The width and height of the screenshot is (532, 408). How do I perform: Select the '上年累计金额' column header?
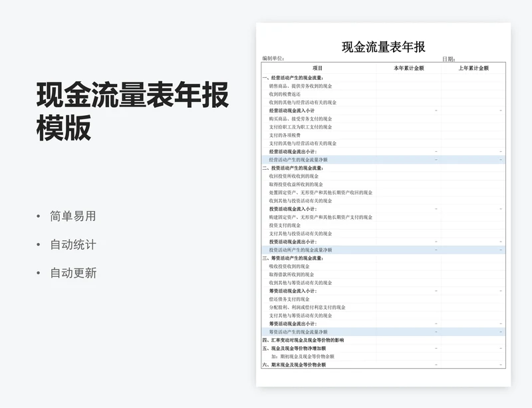[x=473, y=68]
